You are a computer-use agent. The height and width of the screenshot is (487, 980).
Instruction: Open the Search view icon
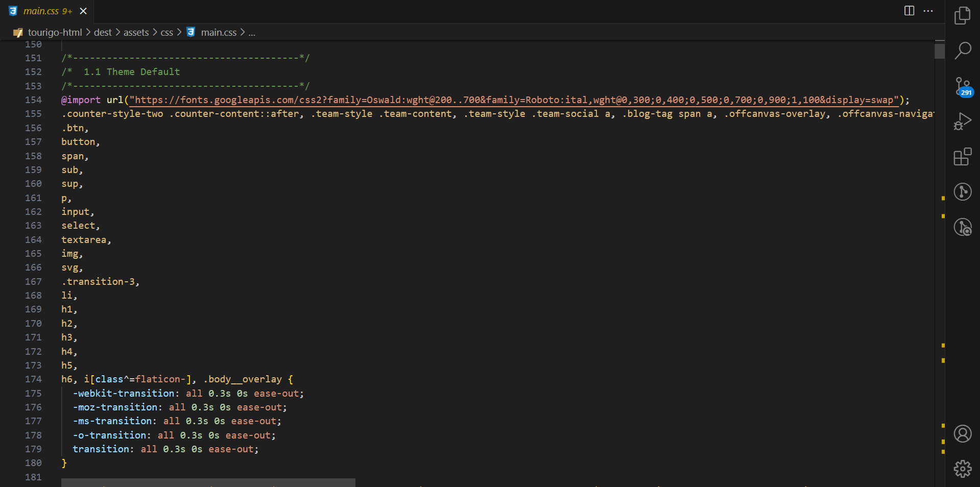963,50
